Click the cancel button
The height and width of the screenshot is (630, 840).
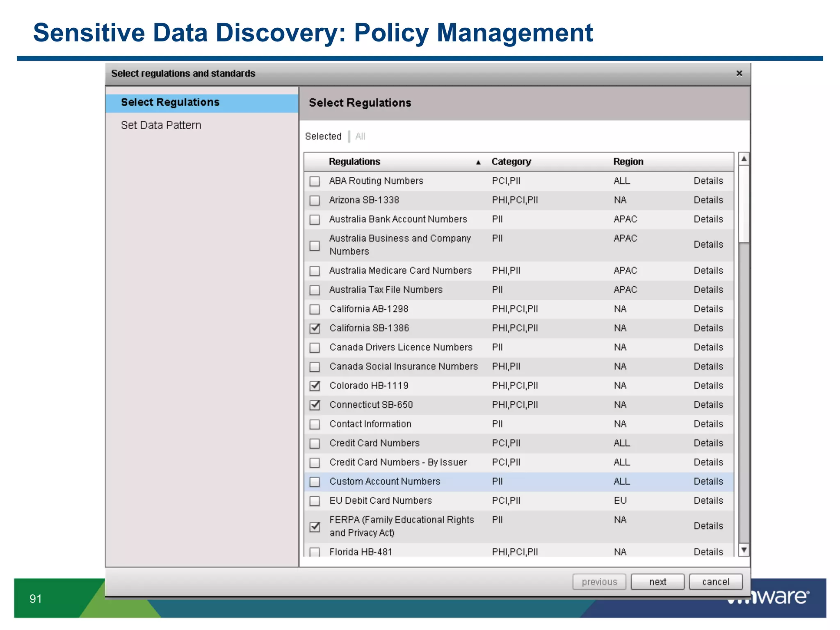point(716,582)
